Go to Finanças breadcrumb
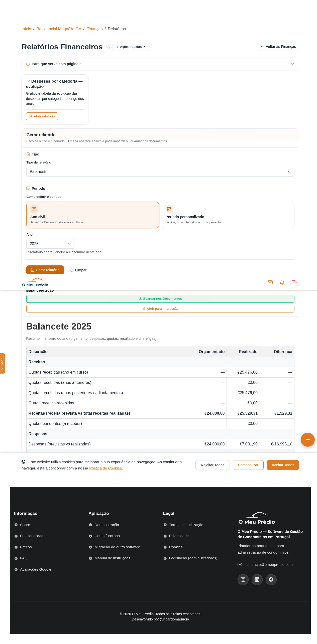Viewport: 317px width, 644px height. pyautogui.click(x=94, y=29)
